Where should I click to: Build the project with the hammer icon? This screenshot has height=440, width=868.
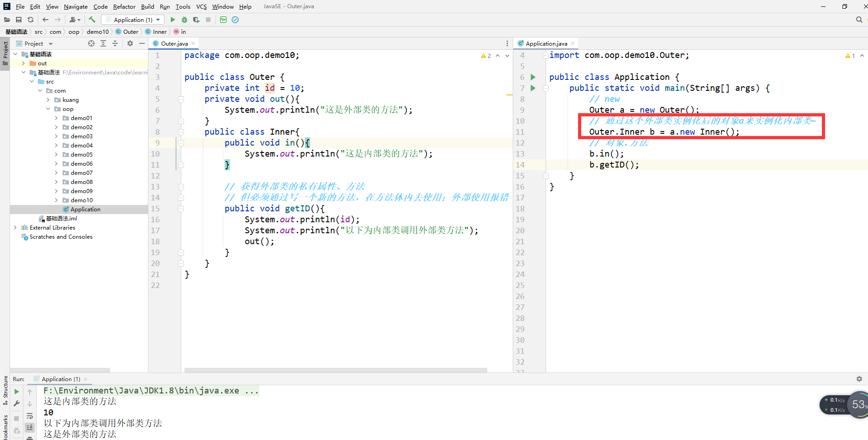(92, 20)
